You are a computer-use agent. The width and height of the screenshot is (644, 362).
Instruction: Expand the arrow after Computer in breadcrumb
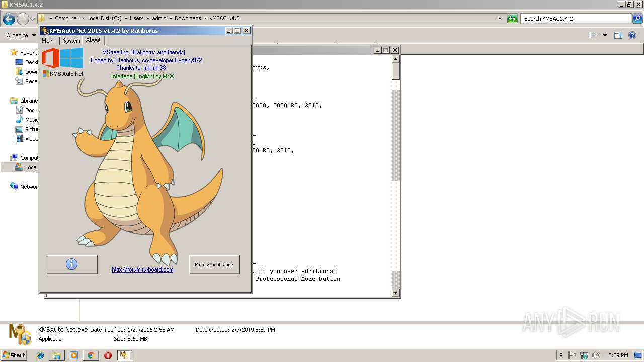[x=83, y=18]
